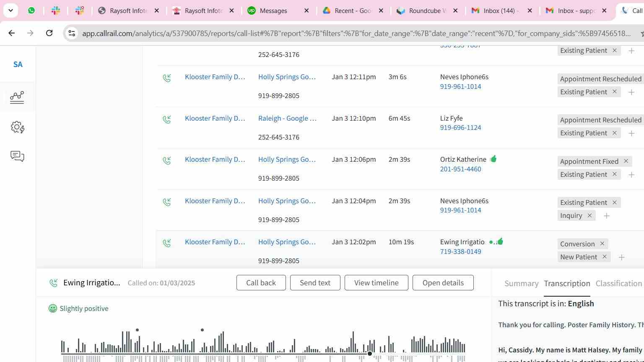Select the 10m 19s duration cell
This screenshot has height=362, width=644.
(x=401, y=242)
